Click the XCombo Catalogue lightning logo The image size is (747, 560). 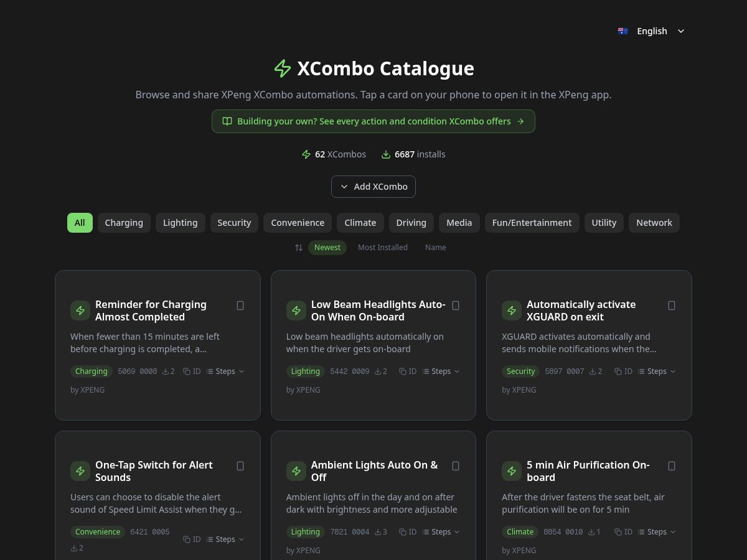tap(283, 68)
